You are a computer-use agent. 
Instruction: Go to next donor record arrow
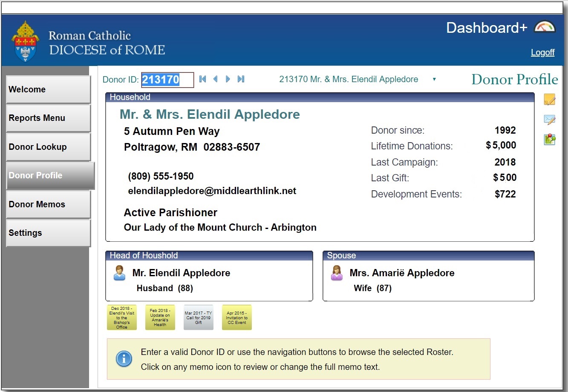coord(228,79)
